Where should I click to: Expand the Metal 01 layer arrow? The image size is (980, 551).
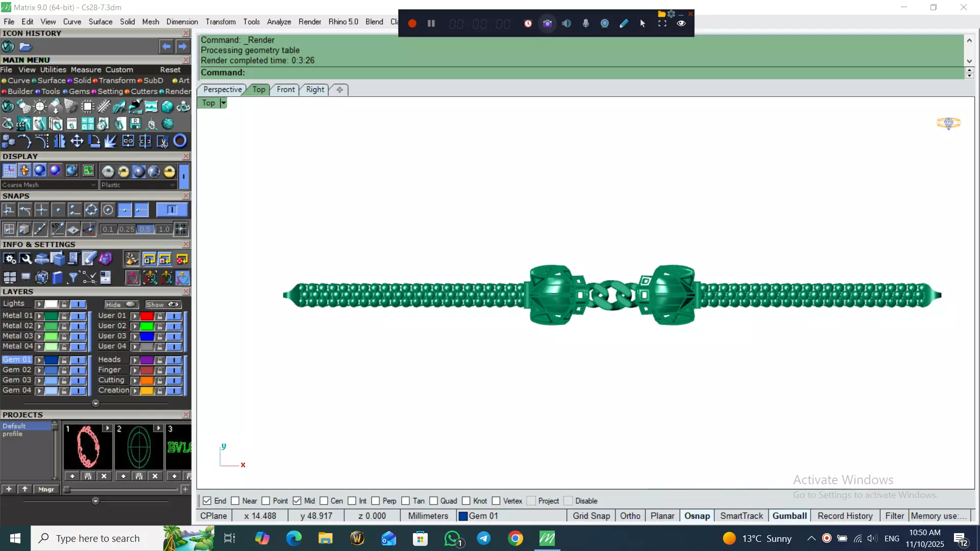pyautogui.click(x=39, y=316)
